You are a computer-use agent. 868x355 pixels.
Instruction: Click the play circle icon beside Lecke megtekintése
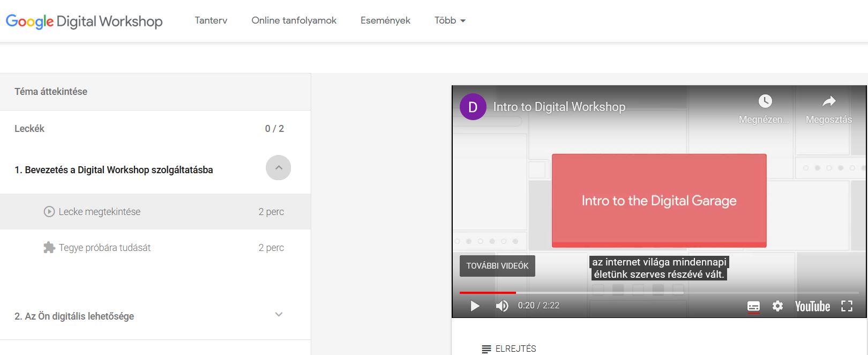tap(49, 212)
